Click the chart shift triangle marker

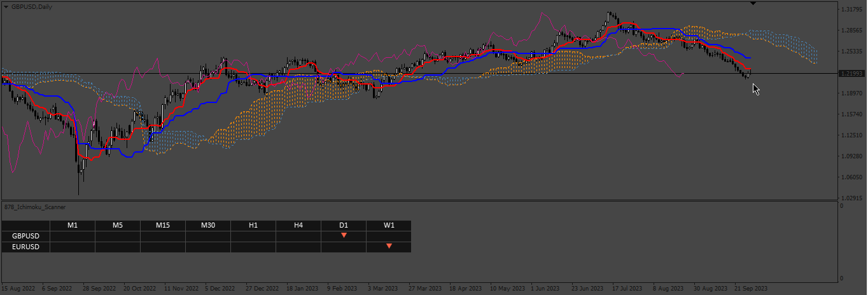click(x=753, y=3)
